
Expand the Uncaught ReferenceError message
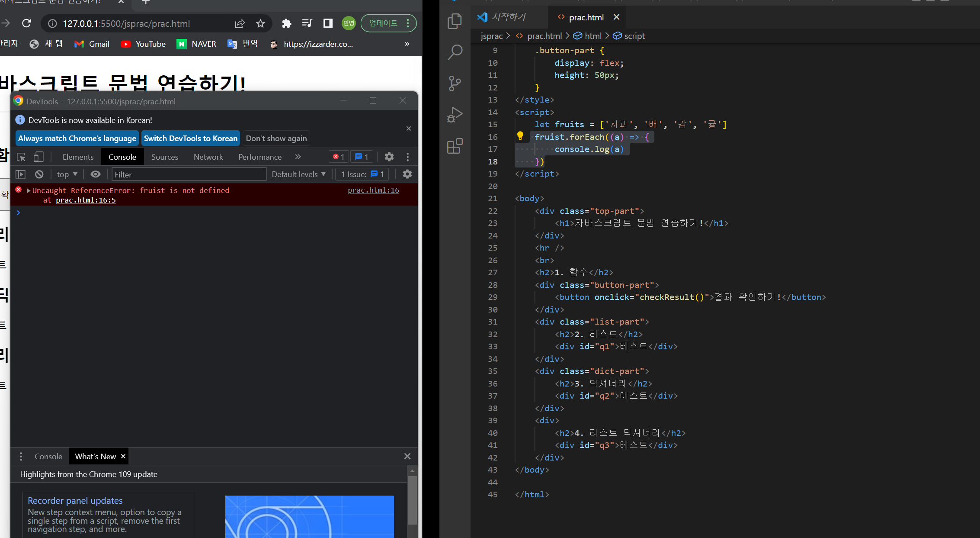(29, 190)
